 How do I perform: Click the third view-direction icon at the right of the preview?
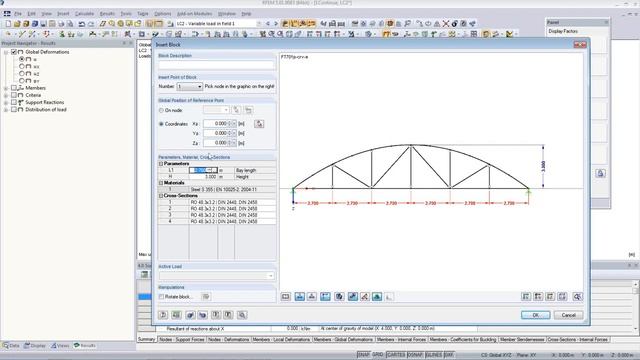[550, 297]
